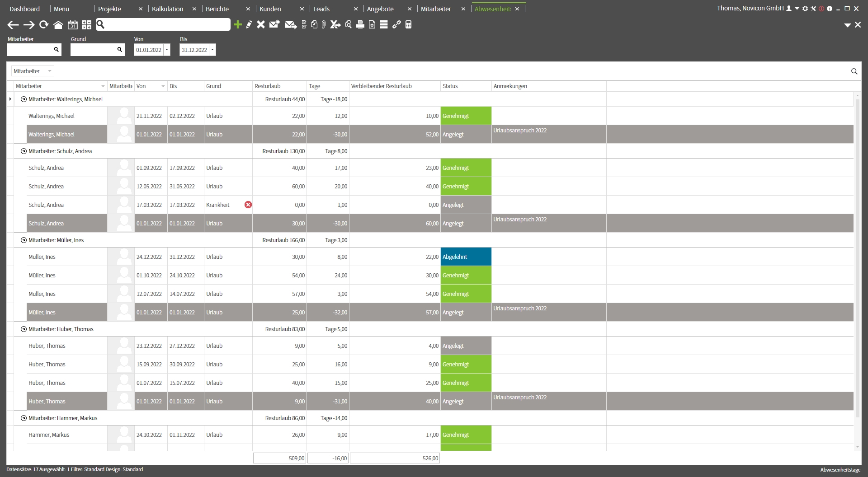Image resolution: width=868 pixels, height=477 pixels.
Task: Open the grid search magnifier at the right
Action: 854,71
